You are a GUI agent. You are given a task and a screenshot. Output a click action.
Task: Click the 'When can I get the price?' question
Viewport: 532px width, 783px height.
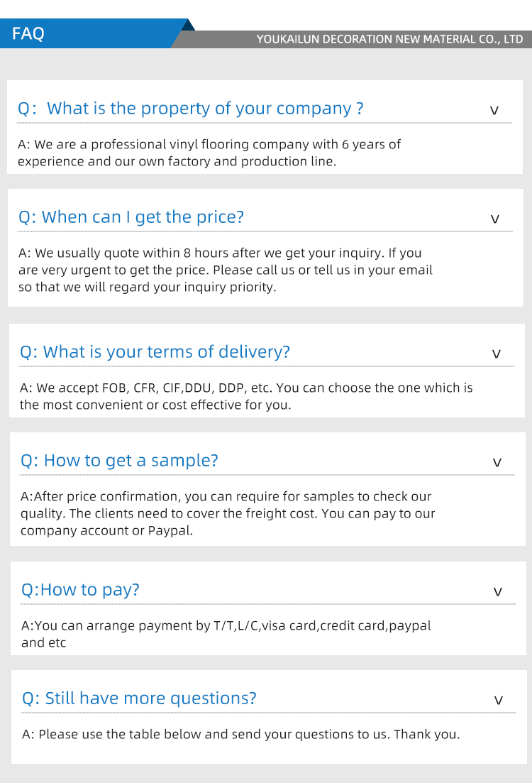point(131,217)
